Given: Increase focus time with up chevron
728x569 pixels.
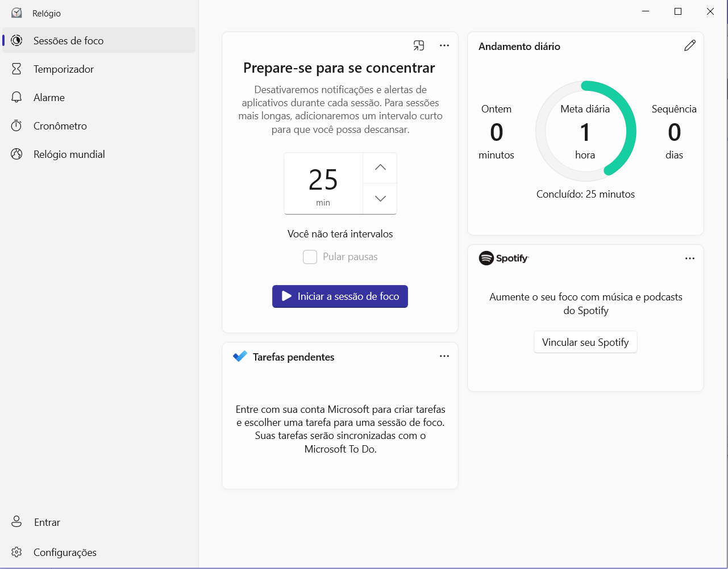Looking at the screenshot, I should [x=380, y=168].
